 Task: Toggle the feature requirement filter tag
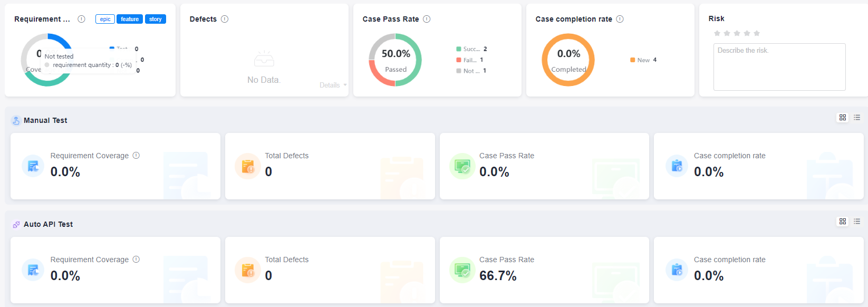coord(130,19)
